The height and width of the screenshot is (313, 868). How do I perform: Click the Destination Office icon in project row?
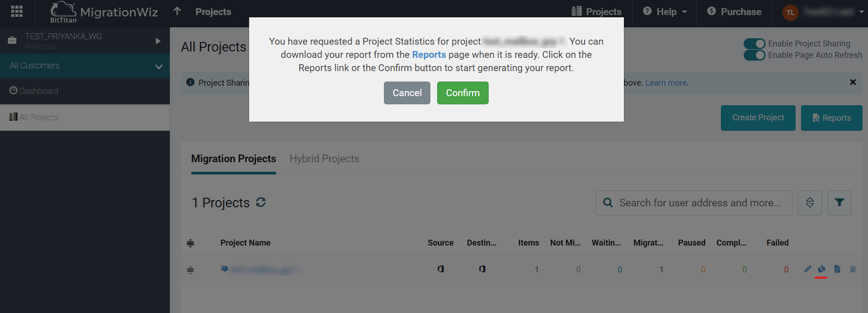(x=482, y=269)
